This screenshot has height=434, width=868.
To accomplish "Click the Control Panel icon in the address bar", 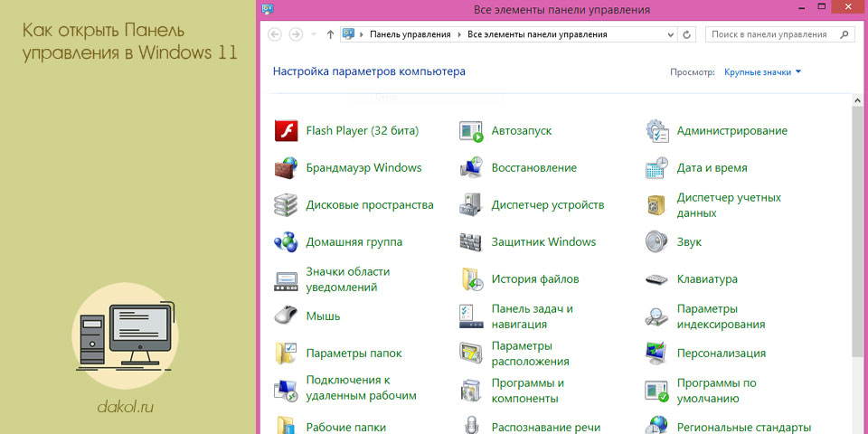I will click(x=349, y=33).
